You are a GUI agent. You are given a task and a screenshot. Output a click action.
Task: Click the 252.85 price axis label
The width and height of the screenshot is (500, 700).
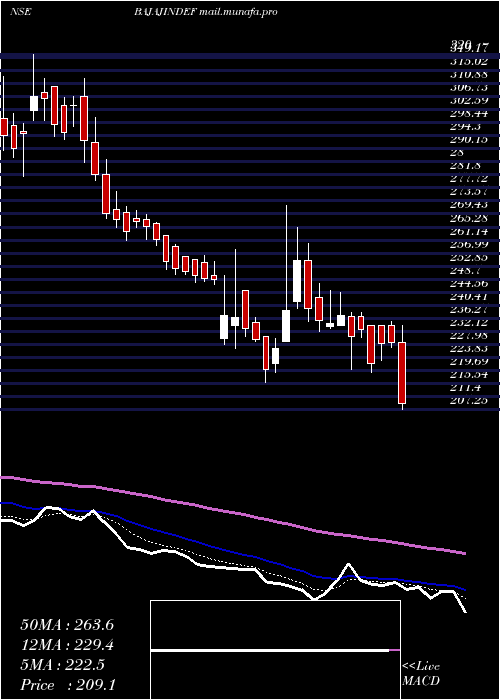coord(469,257)
